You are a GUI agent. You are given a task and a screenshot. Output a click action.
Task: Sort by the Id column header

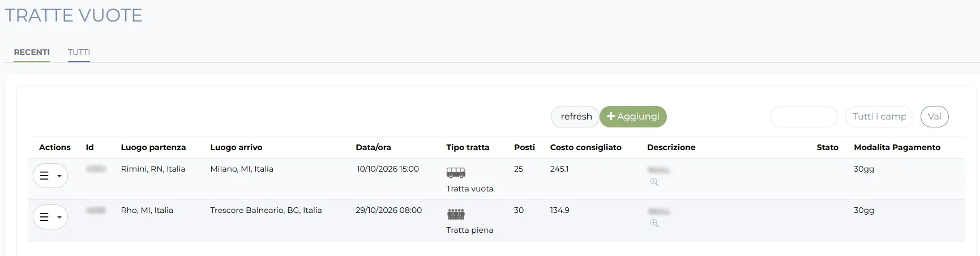(89, 147)
